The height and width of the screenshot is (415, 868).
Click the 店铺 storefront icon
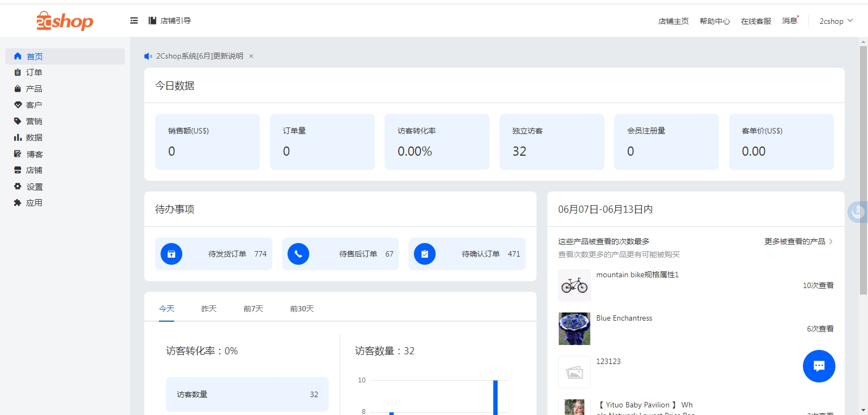pyautogui.click(x=18, y=170)
